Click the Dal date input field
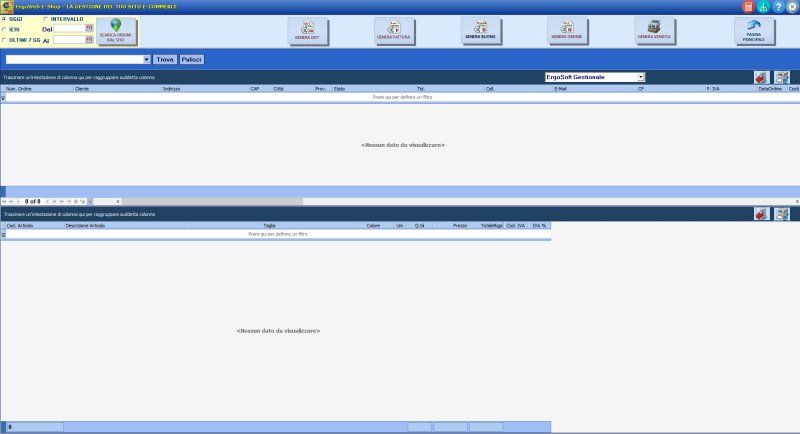Image resolution: width=800 pixels, height=434 pixels. click(x=69, y=29)
